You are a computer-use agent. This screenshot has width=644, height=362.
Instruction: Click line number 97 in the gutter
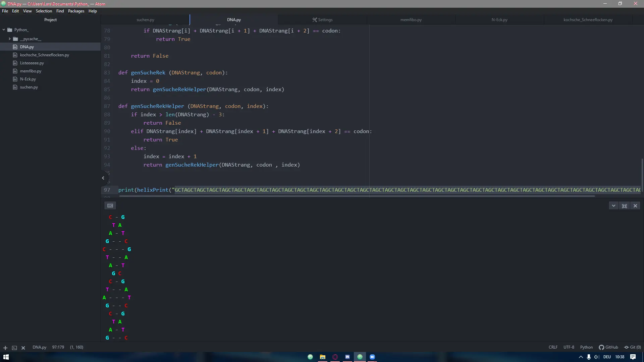click(x=107, y=190)
